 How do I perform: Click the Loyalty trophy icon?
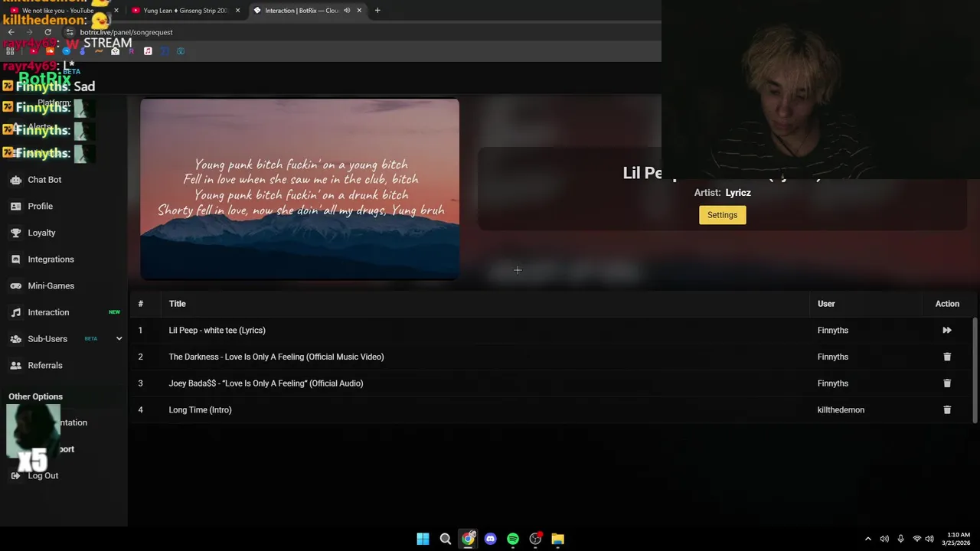coord(15,233)
